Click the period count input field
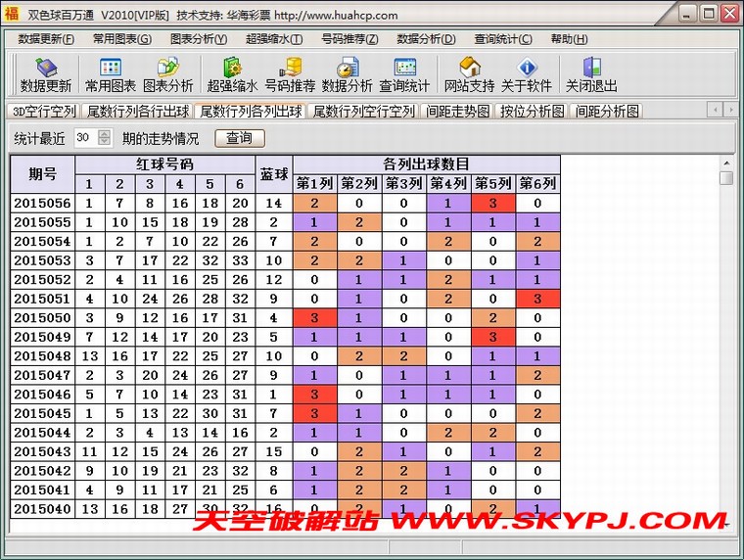The height and width of the screenshot is (560, 744). 84,138
